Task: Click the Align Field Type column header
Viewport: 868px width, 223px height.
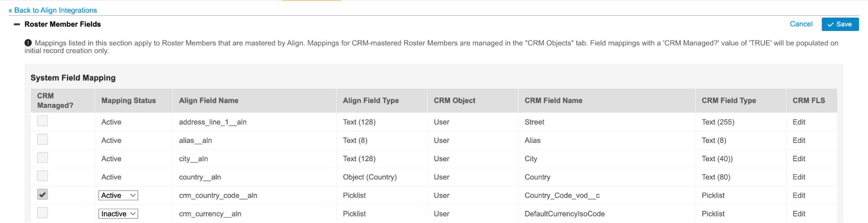Action: (x=370, y=100)
